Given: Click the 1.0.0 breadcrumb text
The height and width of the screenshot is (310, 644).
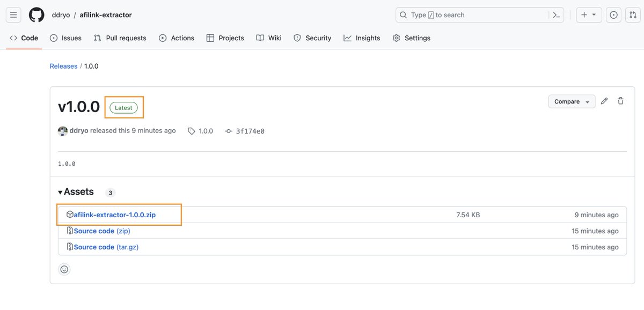Looking at the screenshot, I should (x=91, y=66).
